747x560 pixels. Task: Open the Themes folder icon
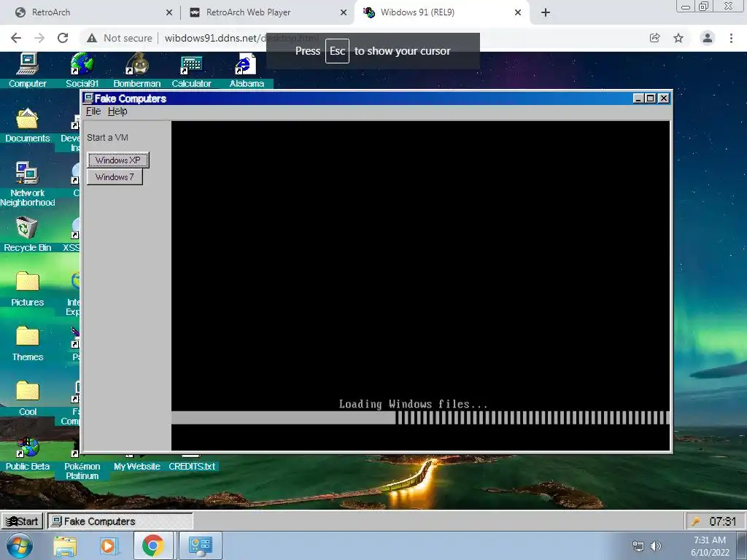tap(27, 337)
